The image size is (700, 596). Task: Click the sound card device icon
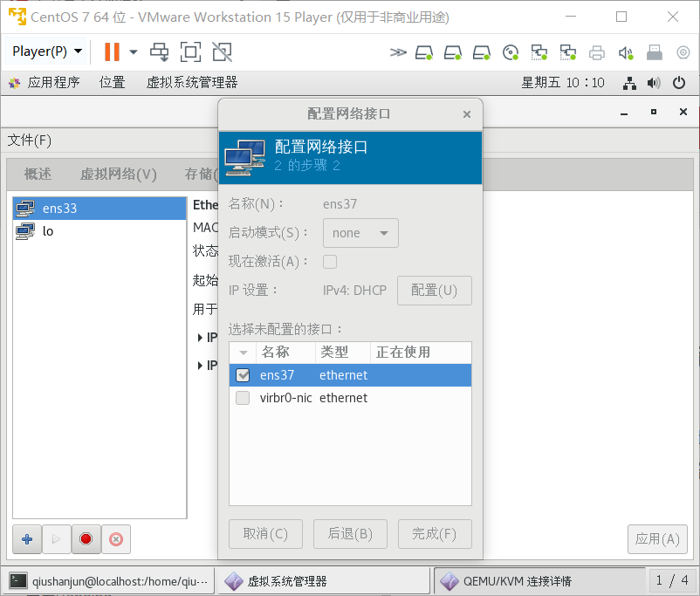tap(625, 52)
